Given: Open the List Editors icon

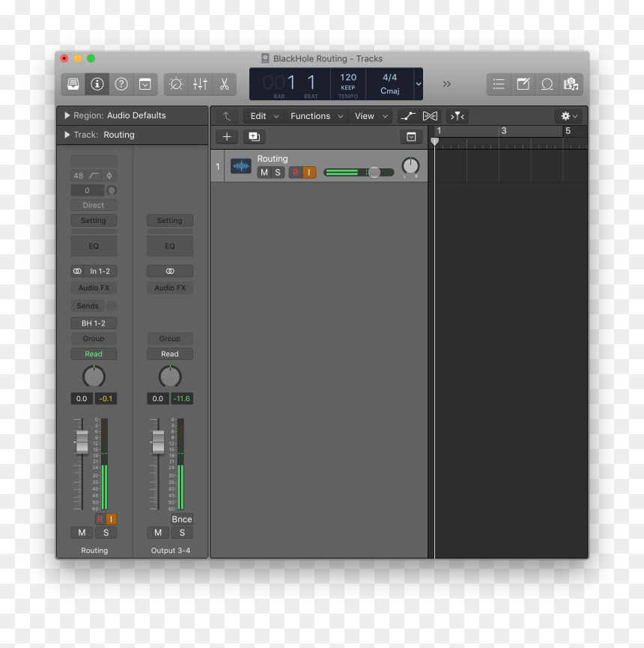Looking at the screenshot, I should coord(499,85).
